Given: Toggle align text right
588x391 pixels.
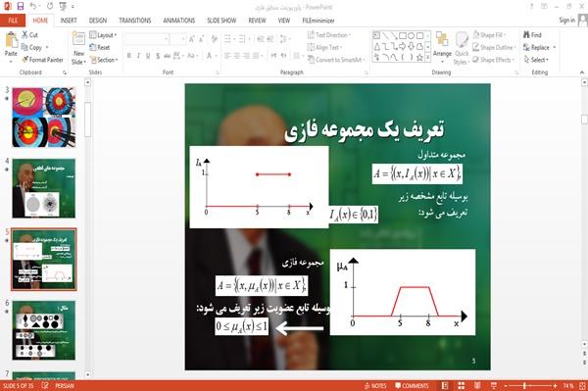Looking at the screenshot, I should [246, 56].
